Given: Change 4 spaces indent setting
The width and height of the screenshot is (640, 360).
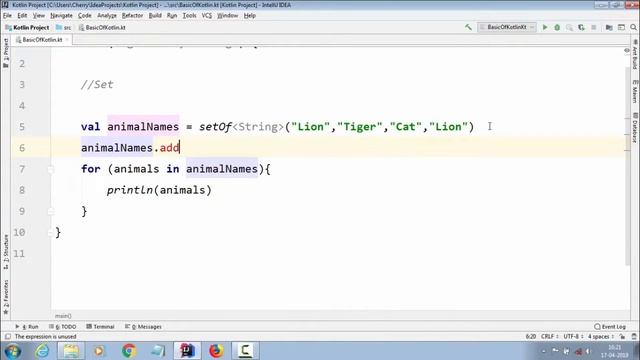Looking at the screenshot, I should click(601, 337).
